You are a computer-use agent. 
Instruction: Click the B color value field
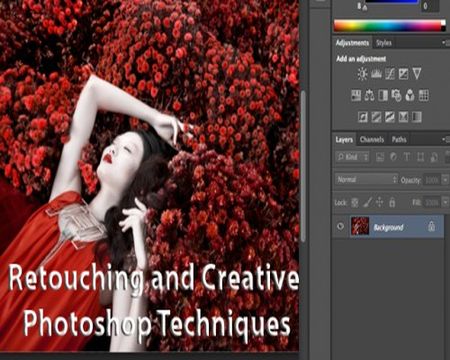click(x=430, y=6)
